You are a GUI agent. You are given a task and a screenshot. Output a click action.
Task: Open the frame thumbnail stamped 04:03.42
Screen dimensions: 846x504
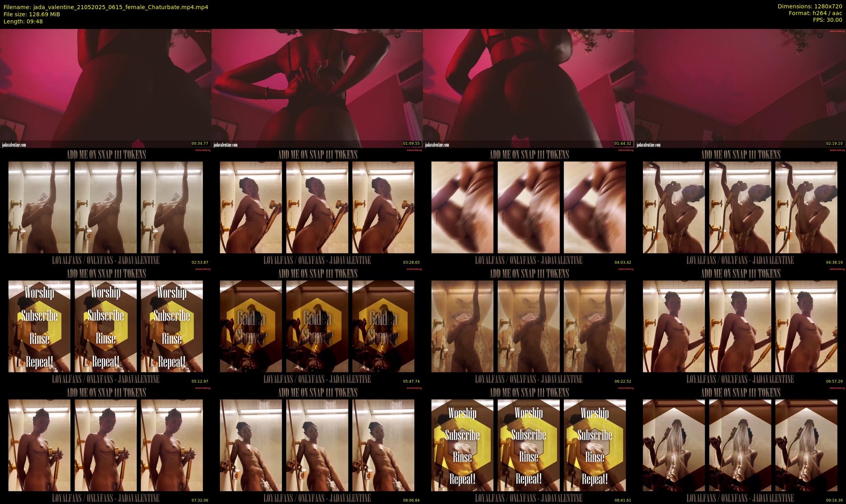pos(529,207)
